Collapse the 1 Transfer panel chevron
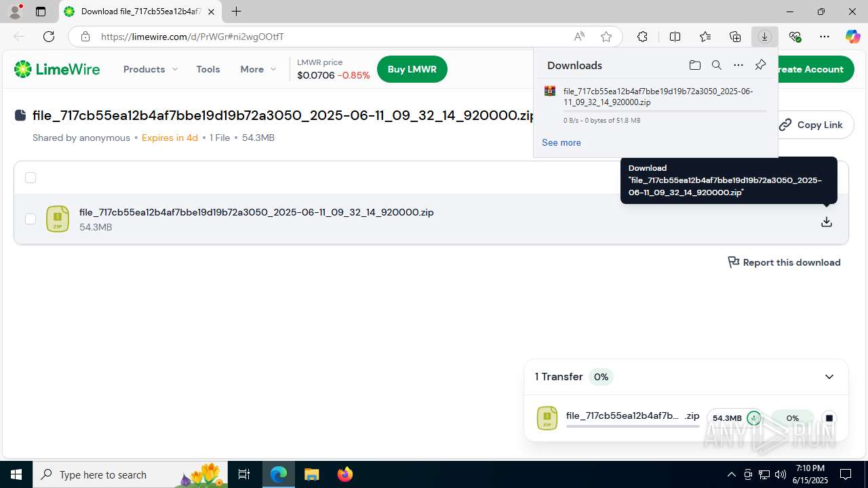 click(829, 377)
